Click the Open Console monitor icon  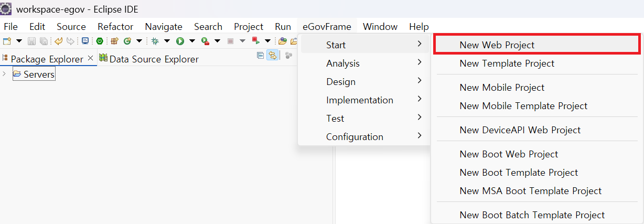[85, 41]
